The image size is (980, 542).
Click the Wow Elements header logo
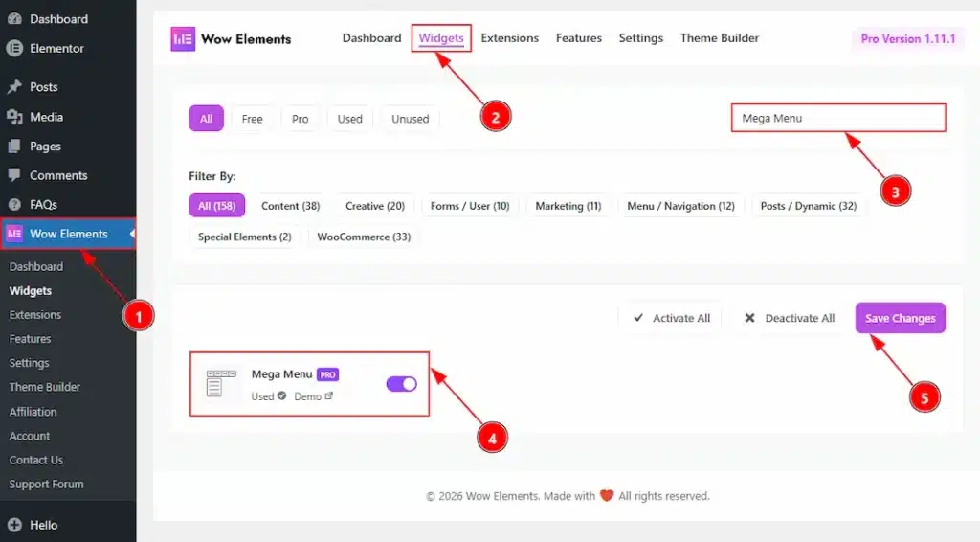coord(183,38)
